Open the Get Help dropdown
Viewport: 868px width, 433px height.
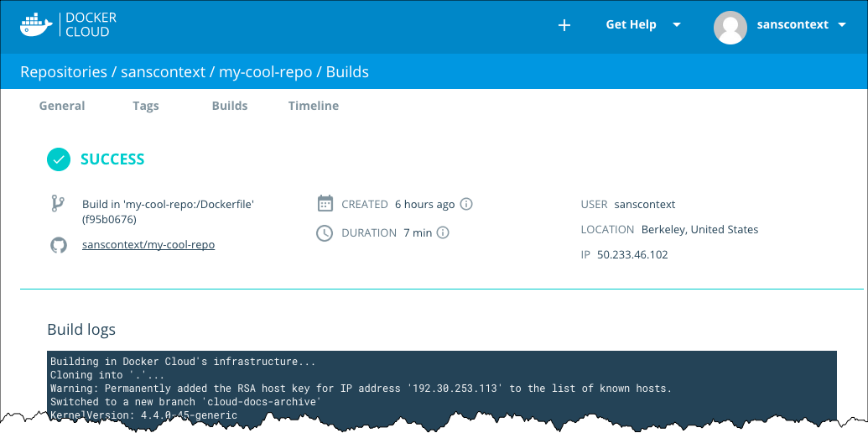(x=642, y=25)
